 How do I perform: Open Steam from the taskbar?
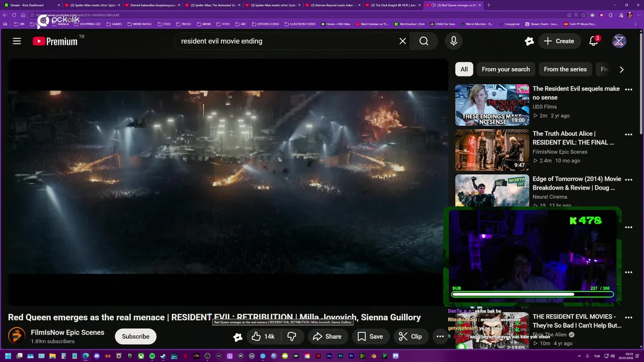163,356
